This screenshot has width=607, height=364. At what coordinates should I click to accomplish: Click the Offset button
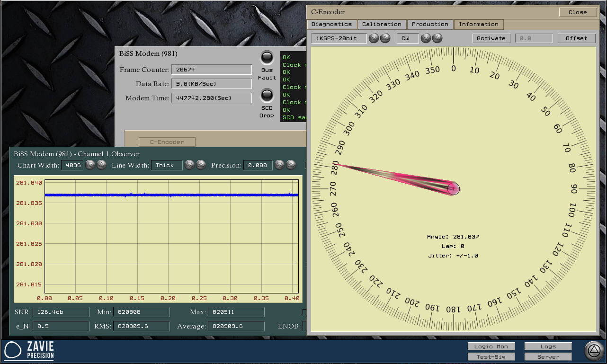point(576,38)
